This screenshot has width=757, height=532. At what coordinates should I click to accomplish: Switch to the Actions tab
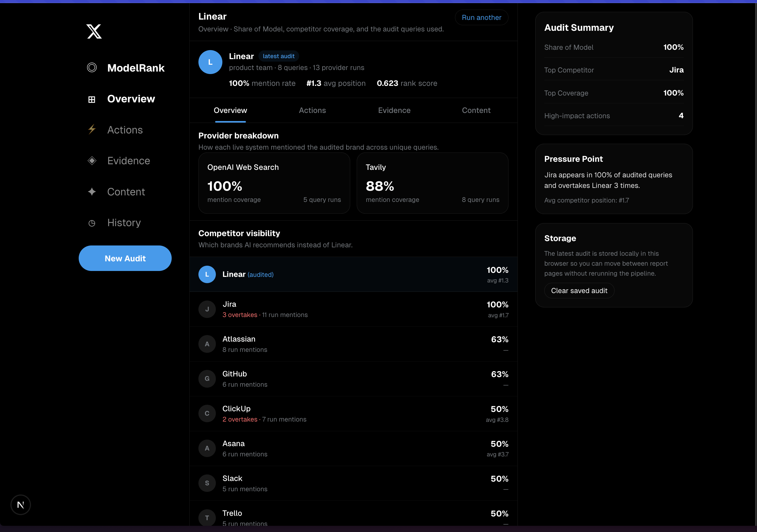coord(312,110)
